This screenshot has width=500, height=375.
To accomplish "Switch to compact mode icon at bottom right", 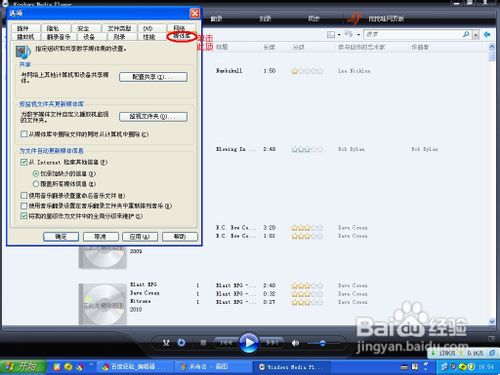I will coord(492,338).
